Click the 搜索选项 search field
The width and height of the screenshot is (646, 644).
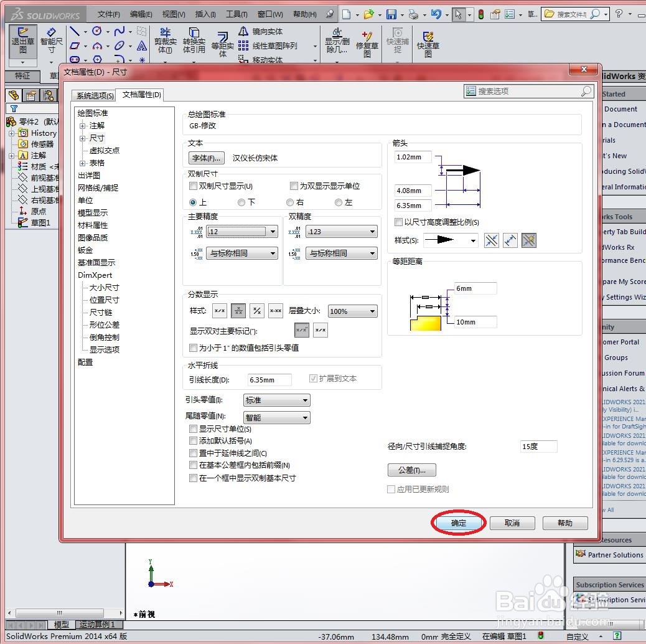coord(528,91)
